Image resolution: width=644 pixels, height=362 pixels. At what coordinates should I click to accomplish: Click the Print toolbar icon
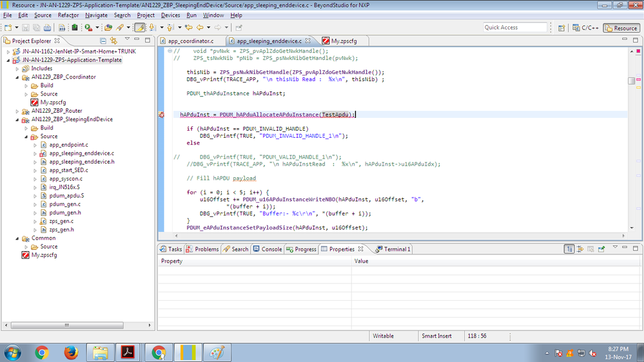(47, 28)
